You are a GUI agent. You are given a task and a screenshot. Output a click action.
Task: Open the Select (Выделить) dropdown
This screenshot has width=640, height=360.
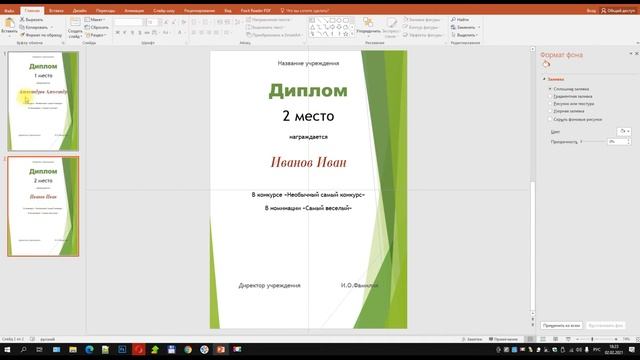tap(464, 35)
